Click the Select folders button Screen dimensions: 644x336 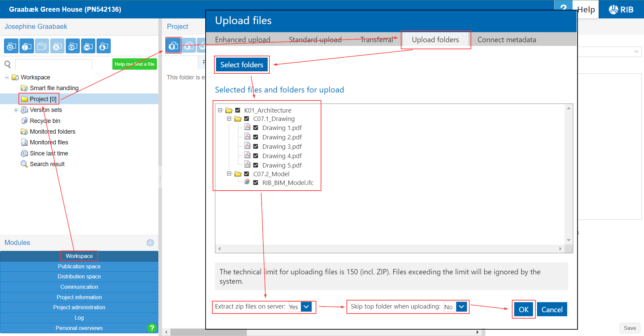[241, 65]
